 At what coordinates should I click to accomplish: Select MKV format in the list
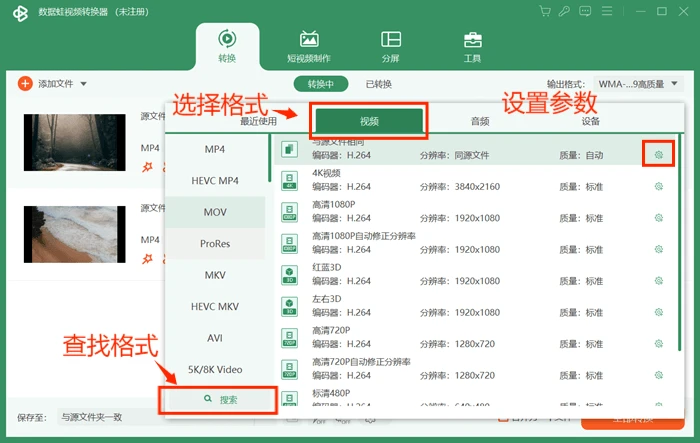(215, 275)
